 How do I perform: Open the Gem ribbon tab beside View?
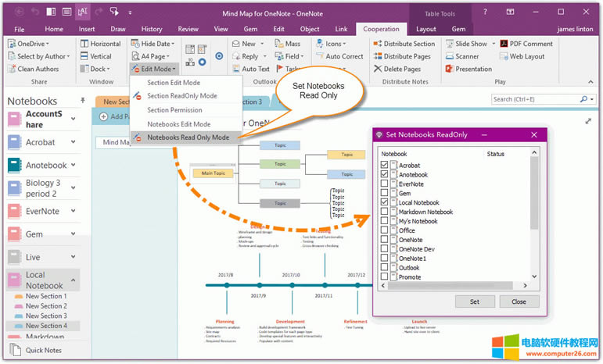[x=250, y=29]
